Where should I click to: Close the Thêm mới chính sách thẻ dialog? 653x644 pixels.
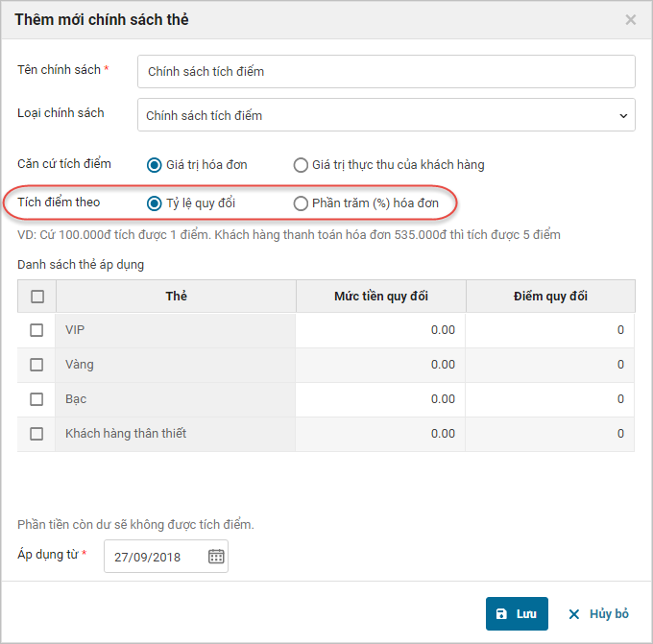pos(630,20)
